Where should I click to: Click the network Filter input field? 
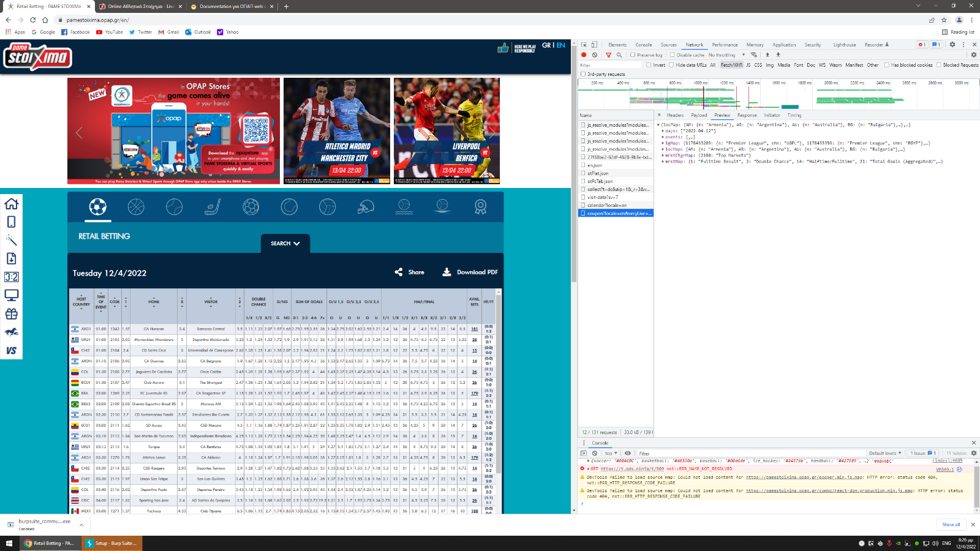(x=610, y=65)
